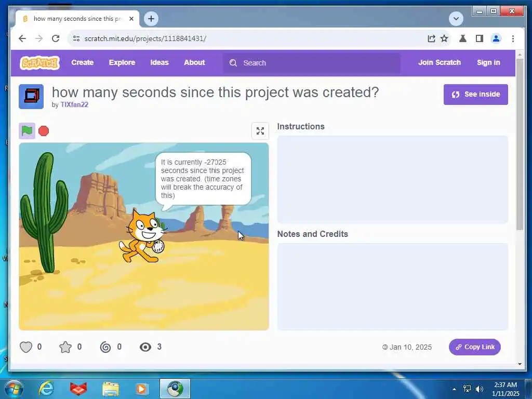The height and width of the screenshot is (399, 532).
Task: Focus the Scratch search field
Action: (312, 63)
